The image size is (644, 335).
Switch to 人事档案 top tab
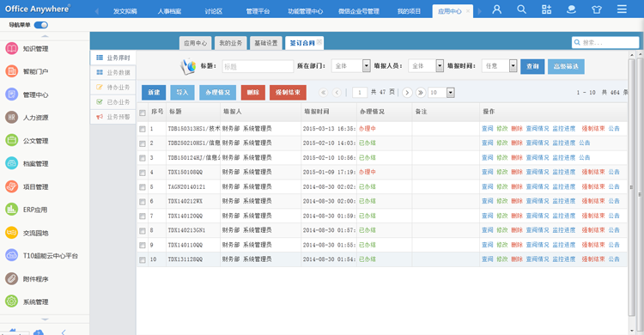(169, 11)
